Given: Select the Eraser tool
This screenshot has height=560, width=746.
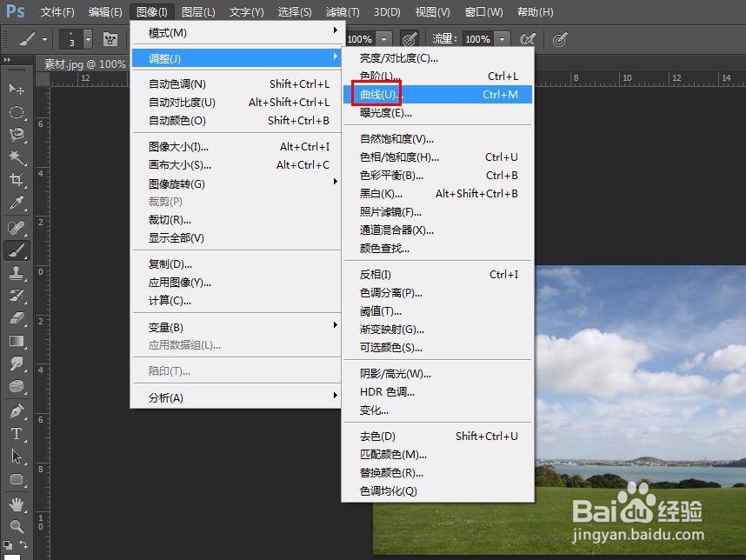Looking at the screenshot, I should tap(17, 318).
